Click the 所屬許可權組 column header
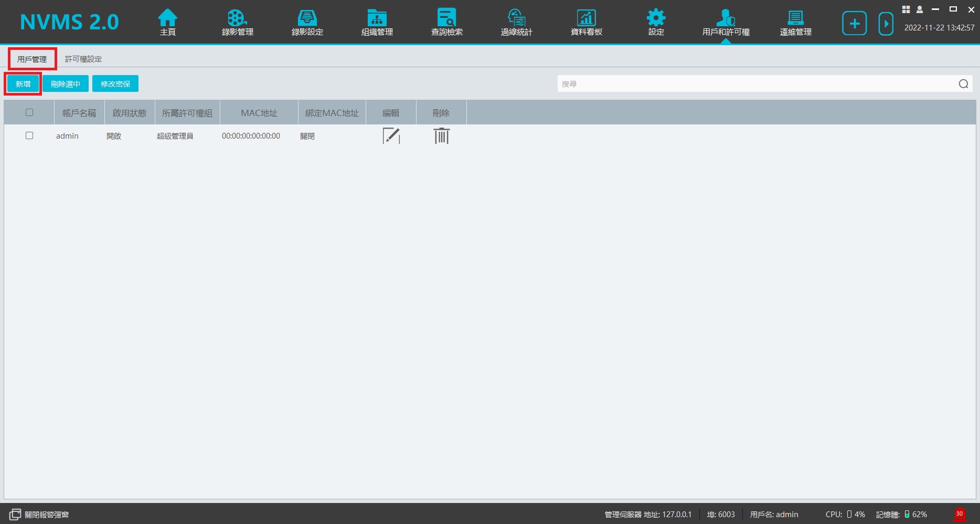 (x=187, y=113)
